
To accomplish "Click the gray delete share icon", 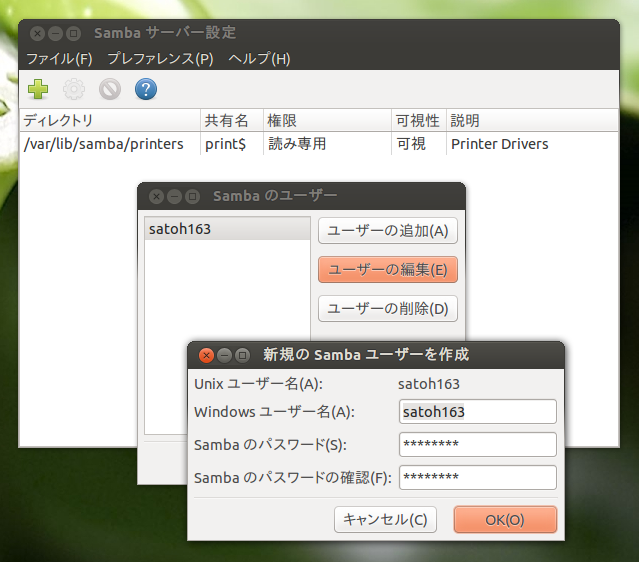I will click(110, 90).
